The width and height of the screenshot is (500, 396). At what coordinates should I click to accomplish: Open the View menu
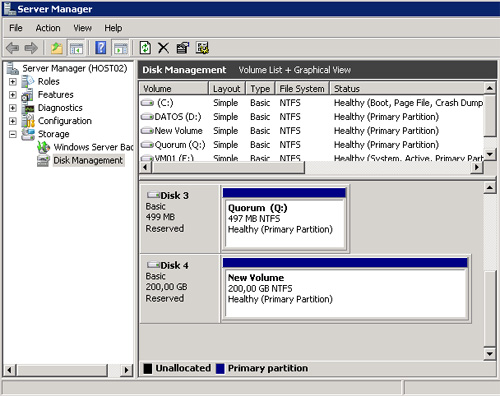point(82,28)
